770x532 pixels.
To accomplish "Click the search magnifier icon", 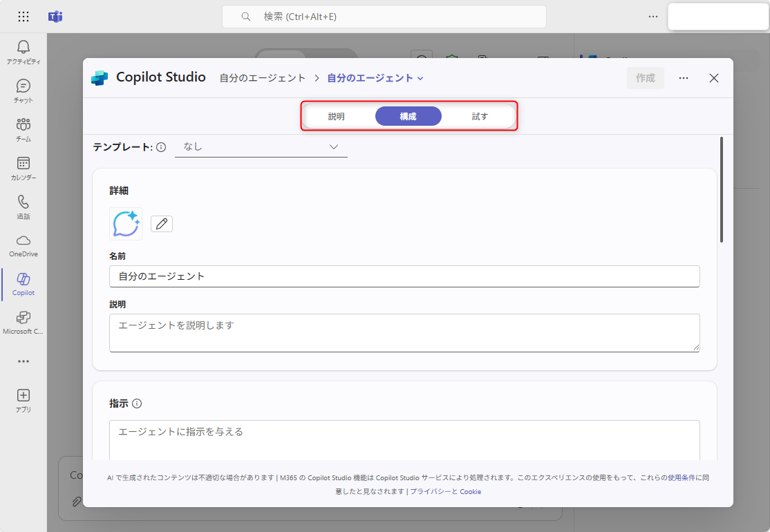I will tap(246, 17).
